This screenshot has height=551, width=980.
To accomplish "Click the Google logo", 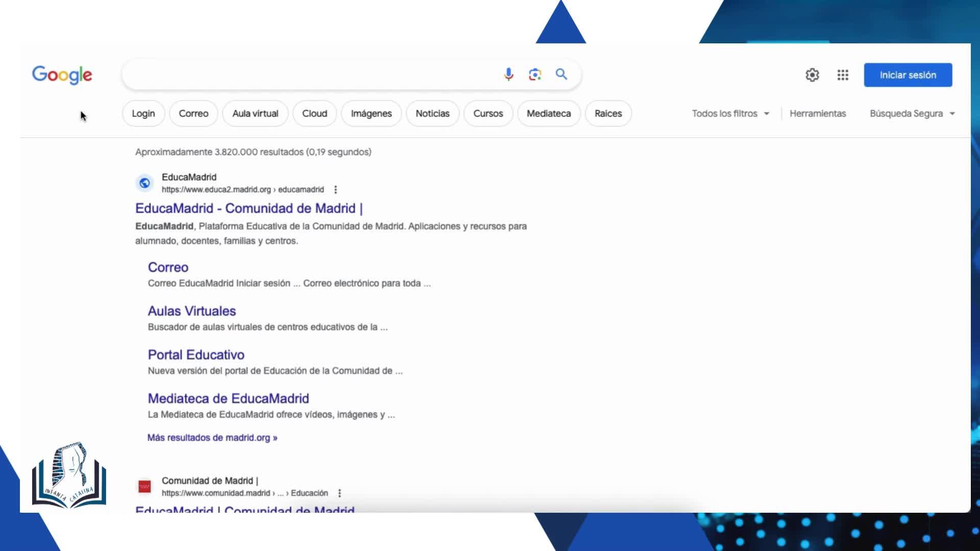I will point(62,75).
